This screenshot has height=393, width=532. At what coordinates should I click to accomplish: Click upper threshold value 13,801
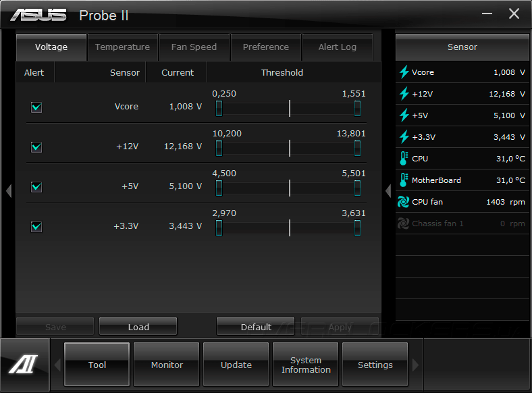(351, 134)
